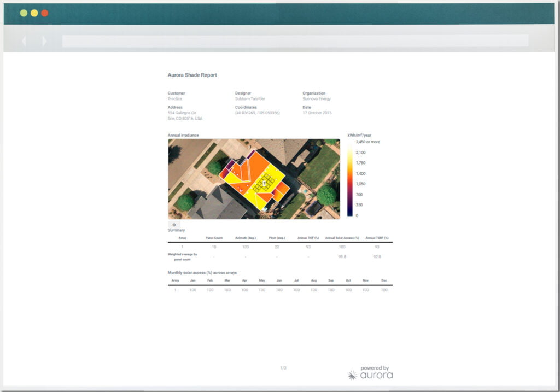The height and width of the screenshot is (392, 560).
Task: Click 'Monthly solar access (%) across arrays' heading
Action: click(202, 273)
